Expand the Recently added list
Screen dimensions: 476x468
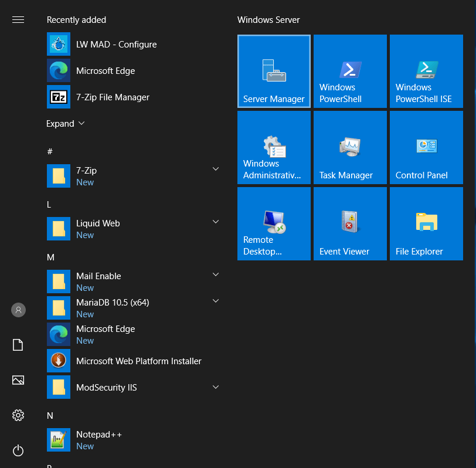click(65, 124)
